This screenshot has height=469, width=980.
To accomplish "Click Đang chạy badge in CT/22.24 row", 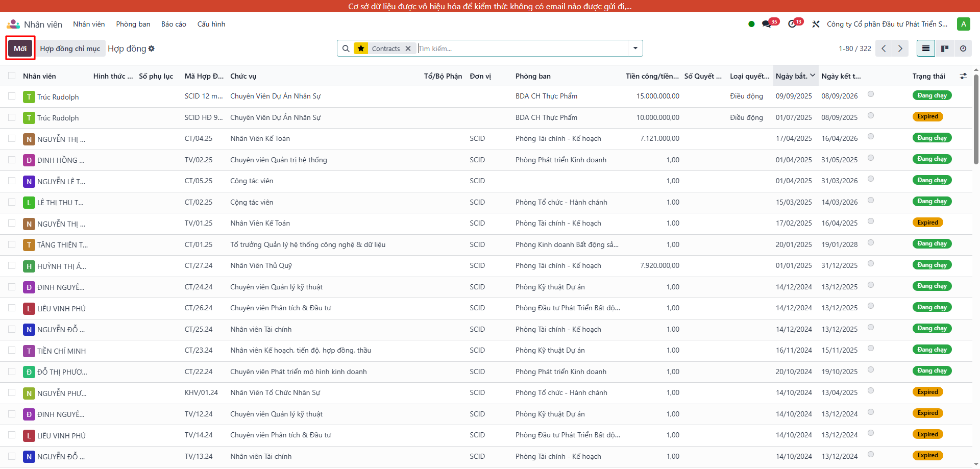I will [x=932, y=371].
